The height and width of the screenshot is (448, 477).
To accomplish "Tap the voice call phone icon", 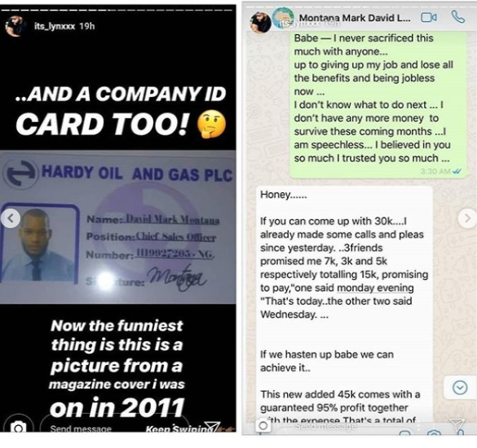I will pos(457,17).
